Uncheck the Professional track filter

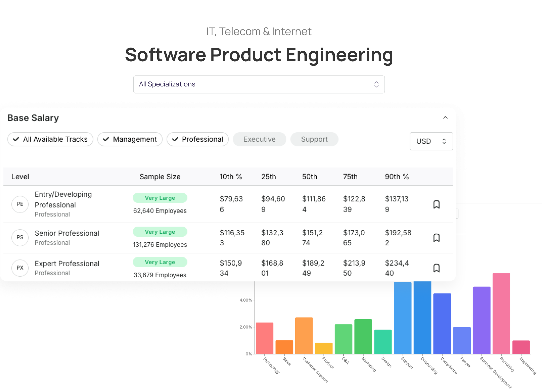click(x=198, y=139)
